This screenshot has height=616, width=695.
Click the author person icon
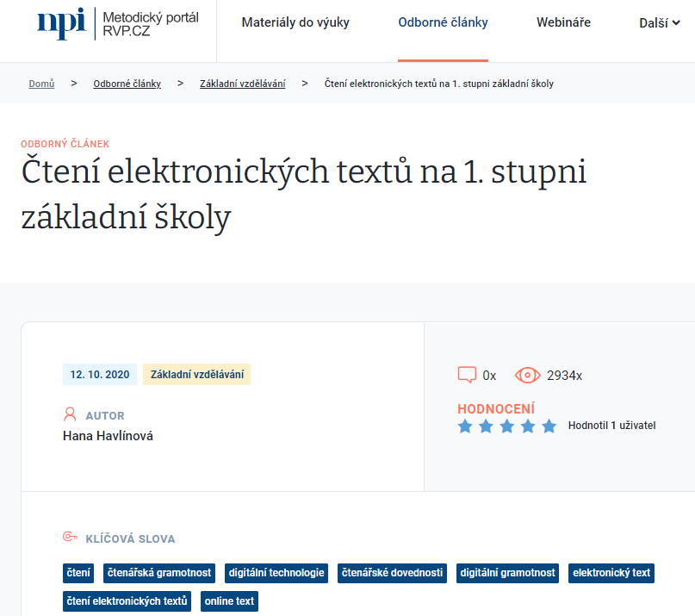click(71, 414)
